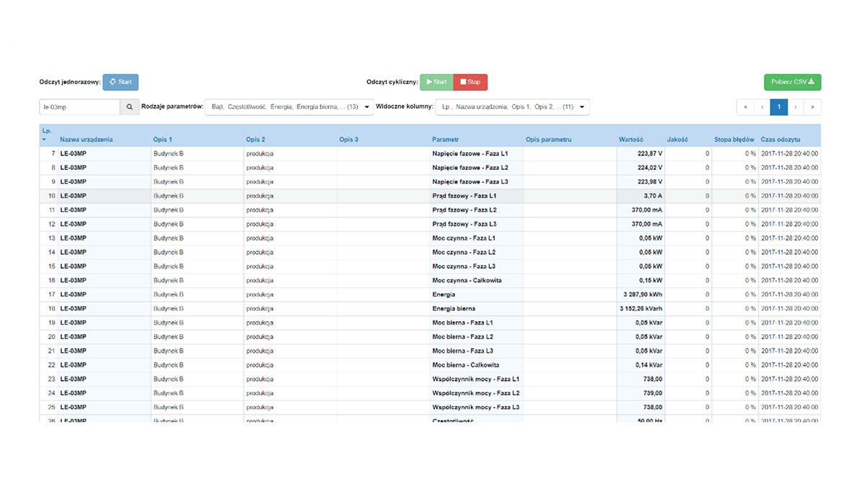Sort by Czas odczytu column header

tap(780, 140)
